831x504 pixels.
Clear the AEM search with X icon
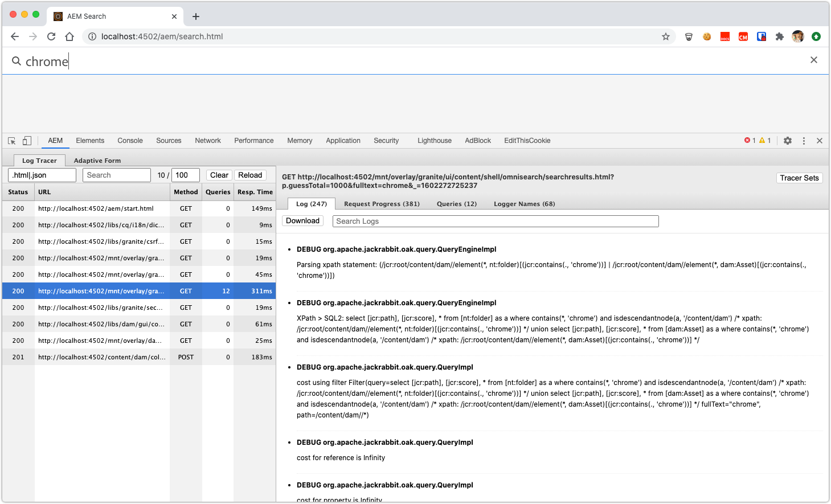click(x=814, y=60)
